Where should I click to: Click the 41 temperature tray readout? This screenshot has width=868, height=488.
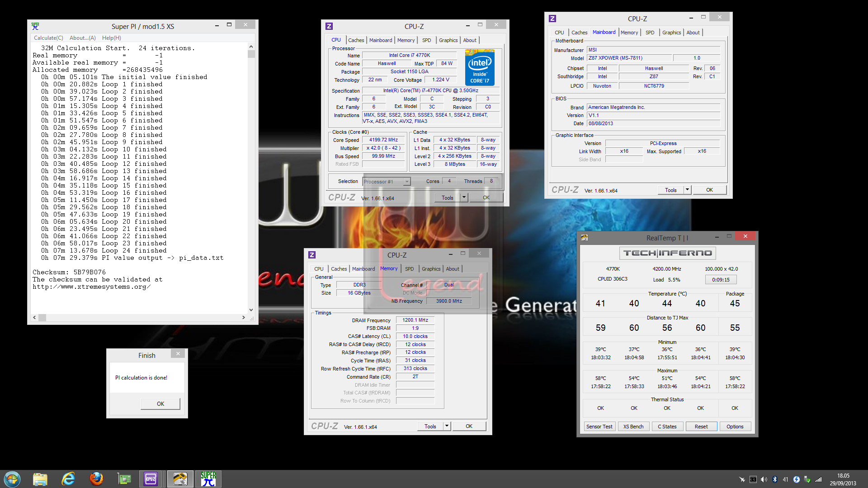tap(785, 479)
